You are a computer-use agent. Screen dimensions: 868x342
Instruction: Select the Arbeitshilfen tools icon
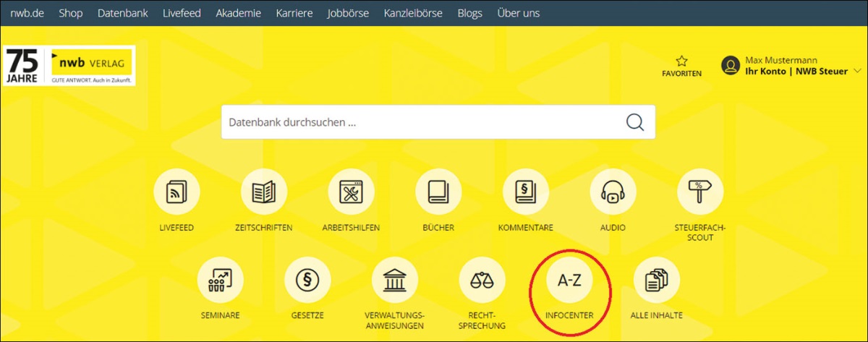click(x=351, y=192)
